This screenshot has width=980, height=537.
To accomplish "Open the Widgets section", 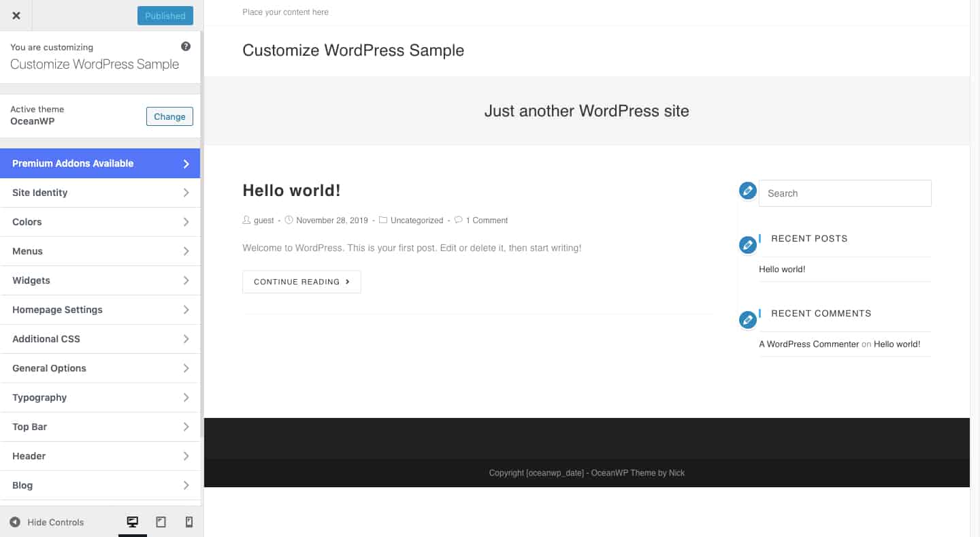I will coord(100,280).
